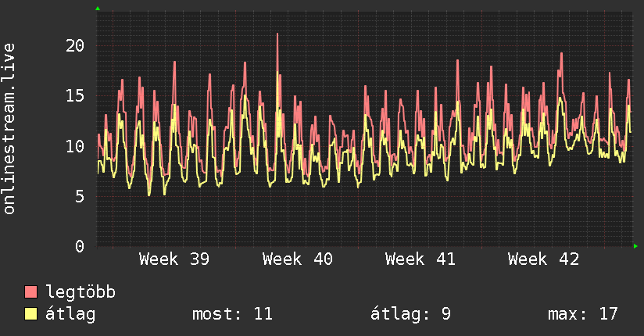Click the 'most: 11' current value
The image size is (644, 336).
click(232, 314)
